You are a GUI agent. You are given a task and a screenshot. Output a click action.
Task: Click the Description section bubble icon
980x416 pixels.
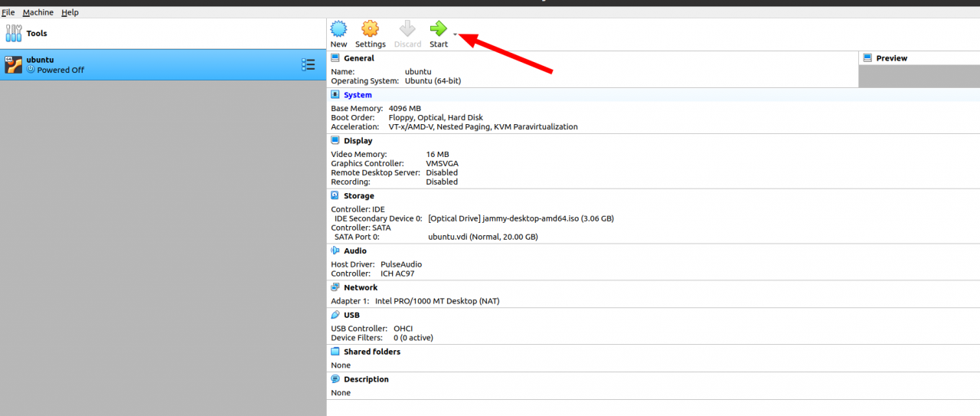coord(335,379)
